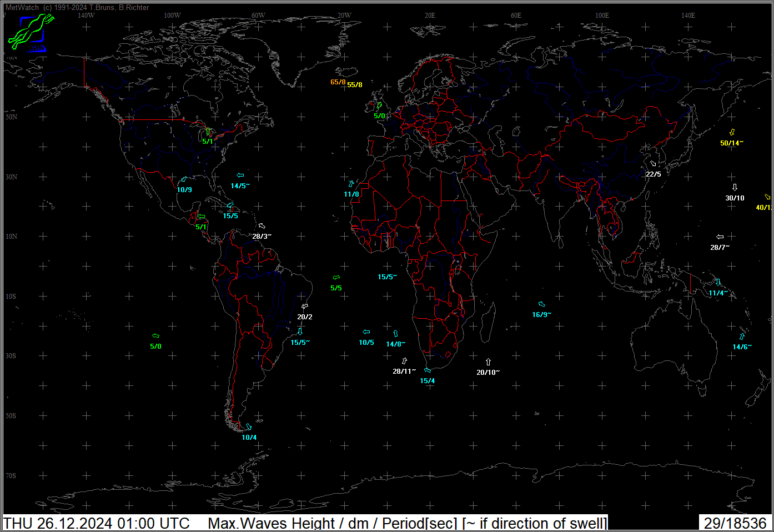The height and width of the screenshot is (532, 774).
Task: Click the cyan arrow above the 11/8 label
Action: pyautogui.click(x=351, y=184)
